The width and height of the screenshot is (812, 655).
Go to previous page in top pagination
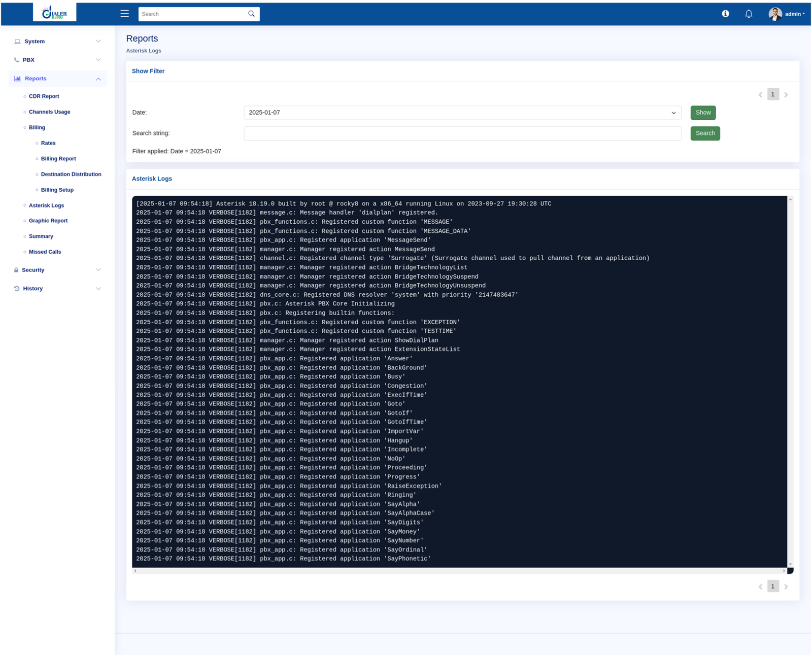click(x=760, y=95)
